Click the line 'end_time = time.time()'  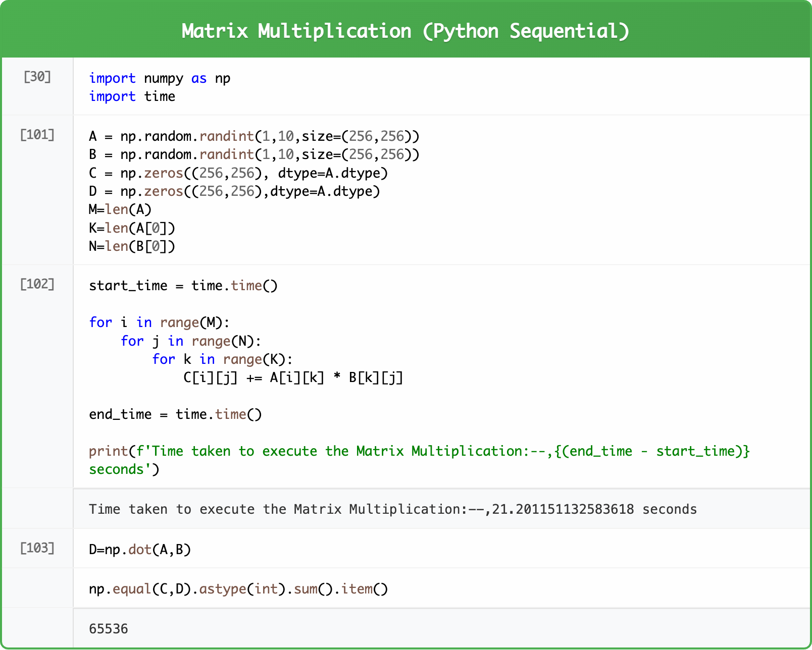click(x=175, y=414)
